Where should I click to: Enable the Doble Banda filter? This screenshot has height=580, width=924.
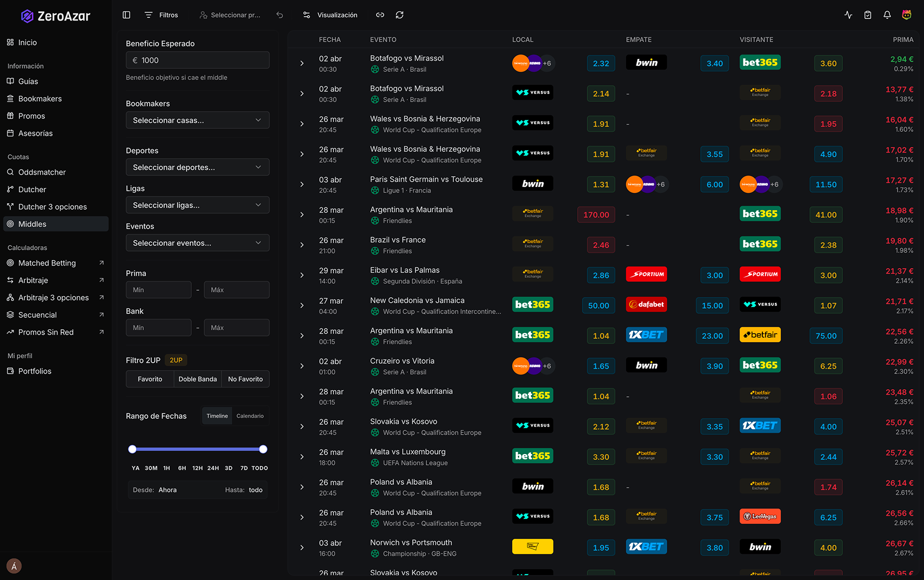[x=197, y=379]
